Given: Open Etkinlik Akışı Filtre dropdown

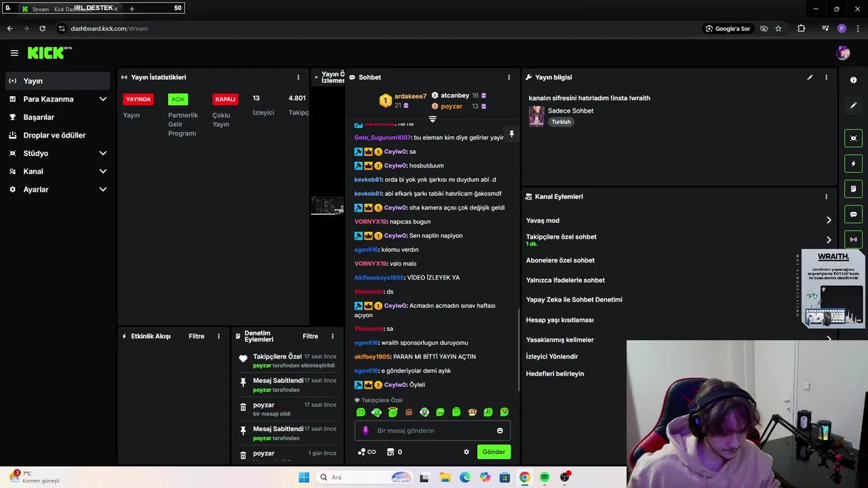Looking at the screenshot, I should pyautogui.click(x=197, y=336).
